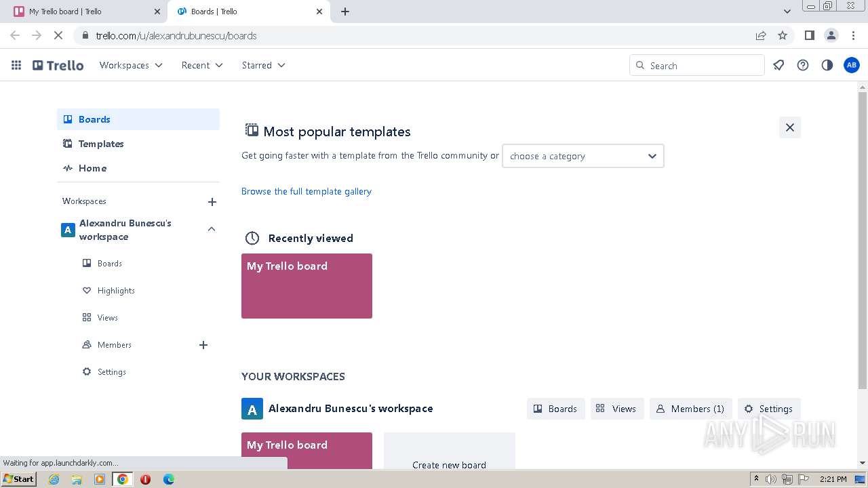Go back to previous page

coord(15,35)
